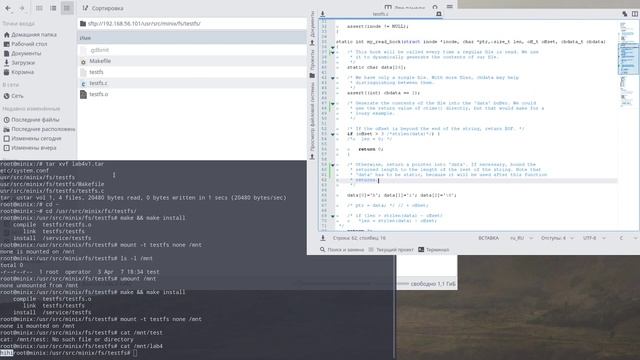Select the Makefile file
Viewport: 640px width, 360px height.
click(x=100, y=61)
